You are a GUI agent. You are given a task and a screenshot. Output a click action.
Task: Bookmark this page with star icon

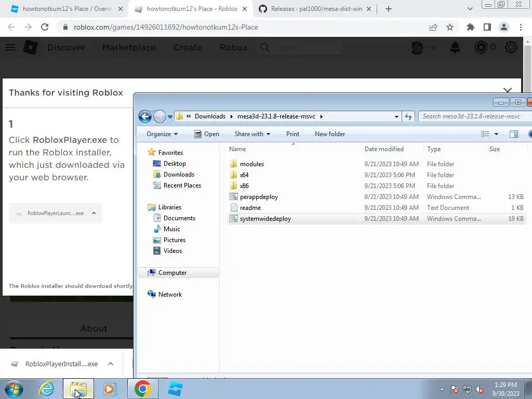pos(450,27)
